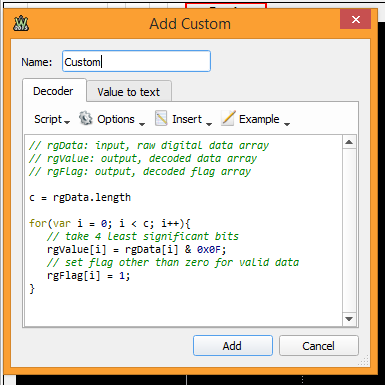Click the 'for(var i = 0; i < c; i++){' line
Viewport: 385px width, 385px height.
click(110, 223)
